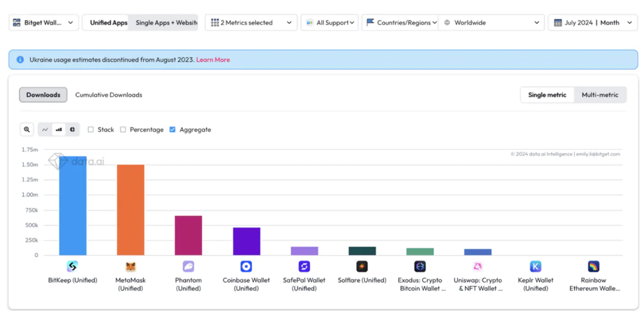Viewport: 644px width, 328px height.
Task: Select the Downloads tab
Action: (43, 95)
